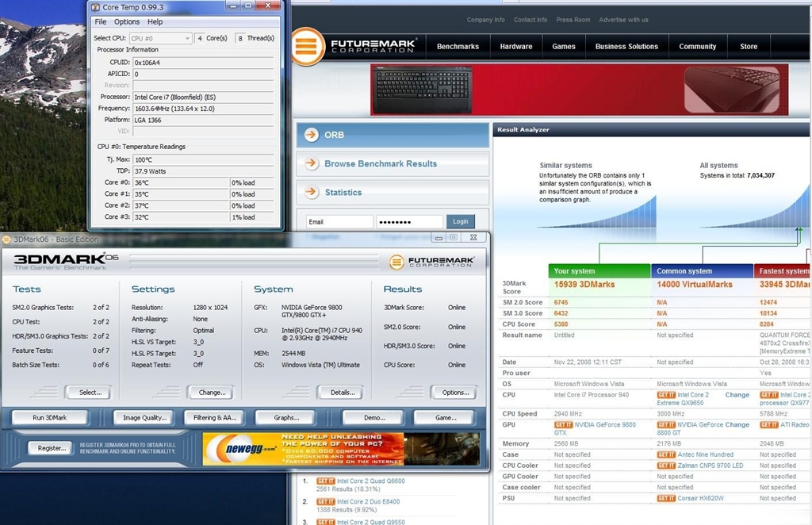Select the Common system column header
812x525 pixels.
pyautogui.click(x=703, y=270)
